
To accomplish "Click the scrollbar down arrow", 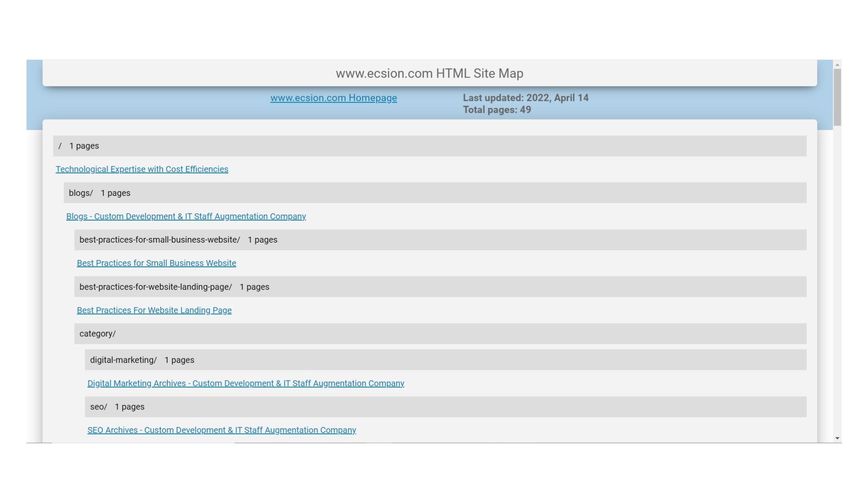I will tap(837, 438).
